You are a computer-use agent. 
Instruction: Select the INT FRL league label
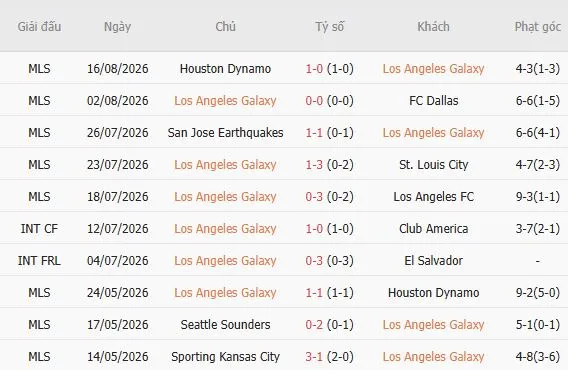pyautogui.click(x=39, y=261)
